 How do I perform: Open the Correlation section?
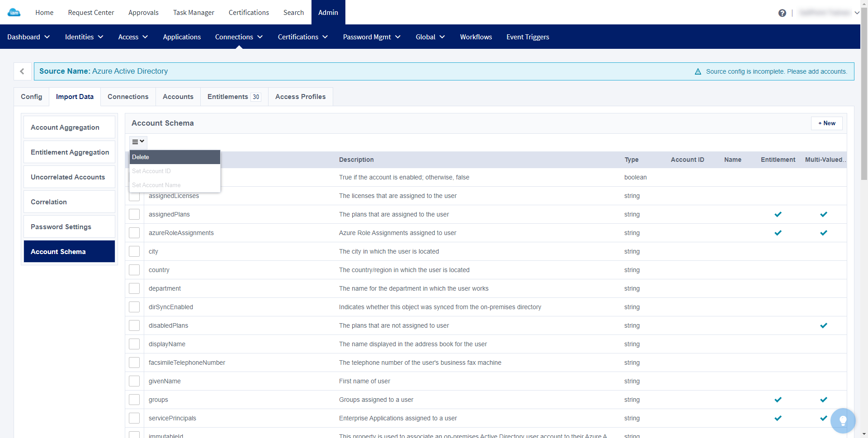pos(69,202)
